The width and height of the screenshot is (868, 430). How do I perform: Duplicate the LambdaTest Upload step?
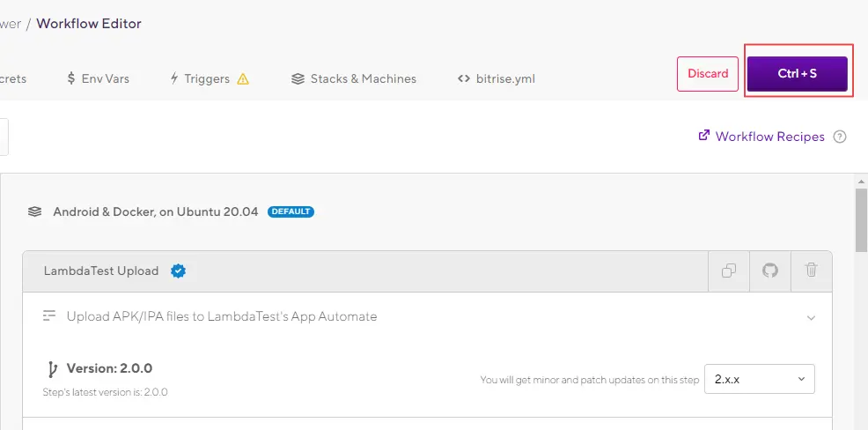pyautogui.click(x=729, y=271)
